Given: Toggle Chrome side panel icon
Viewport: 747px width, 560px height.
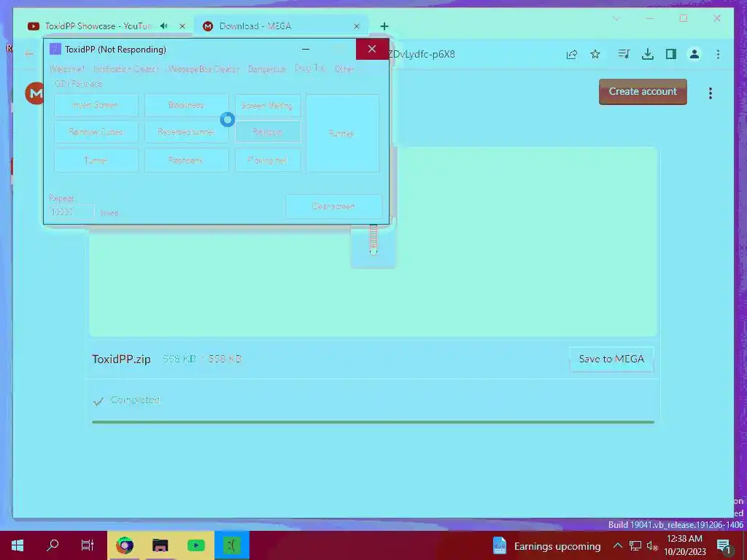Looking at the screenshot, I should tap(671, 54).
